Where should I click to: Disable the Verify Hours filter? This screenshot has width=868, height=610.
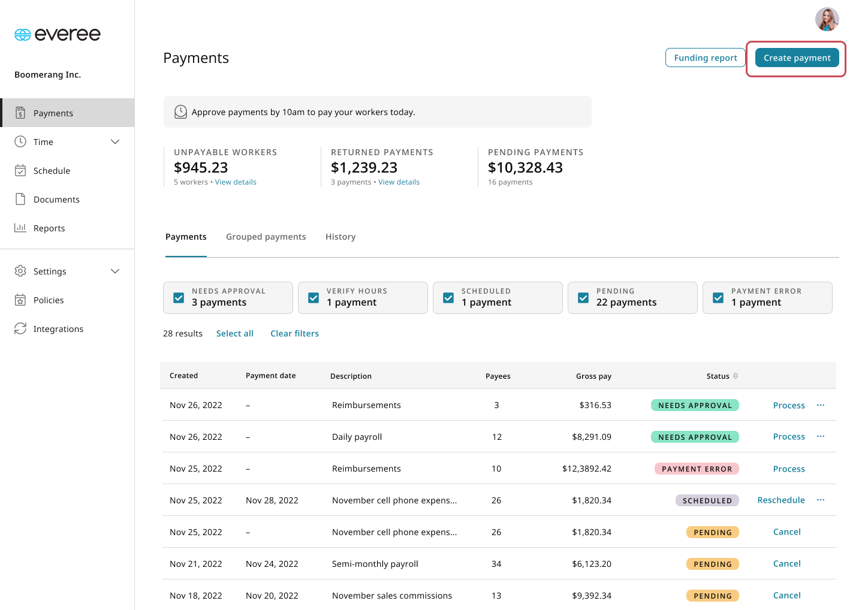(313, 297)
